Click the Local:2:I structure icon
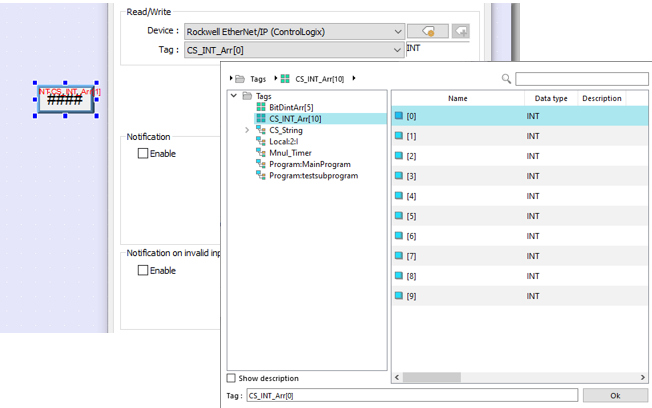Screen dimensions: 652x408 [x=261, y=141]
